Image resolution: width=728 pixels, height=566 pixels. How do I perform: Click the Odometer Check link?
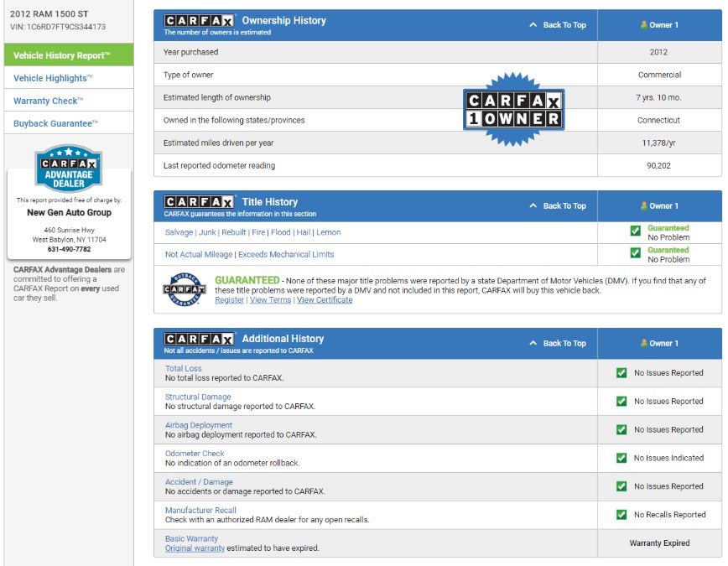(x=195, y=453)
